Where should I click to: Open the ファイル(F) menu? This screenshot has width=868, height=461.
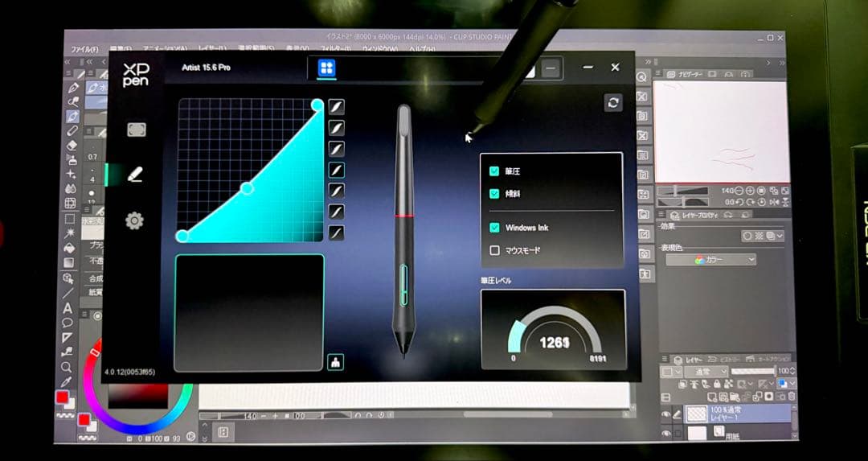click(84, 50)
